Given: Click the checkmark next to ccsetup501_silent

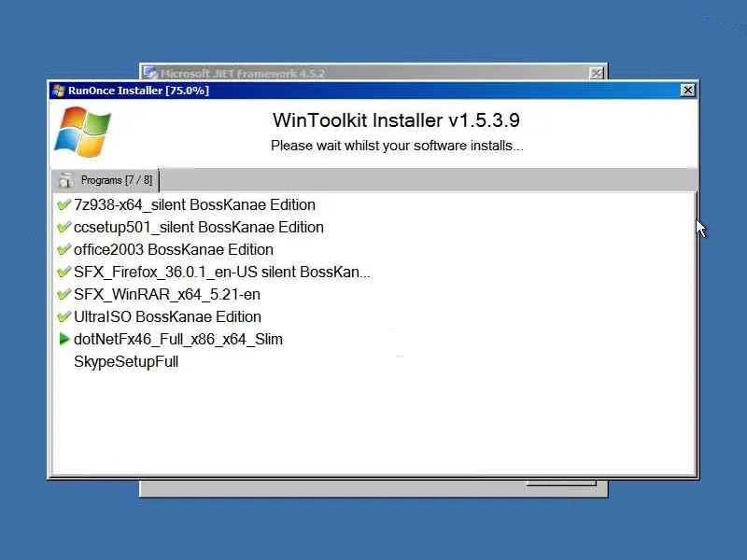Looking at the screenshot, I should point(63,227).
